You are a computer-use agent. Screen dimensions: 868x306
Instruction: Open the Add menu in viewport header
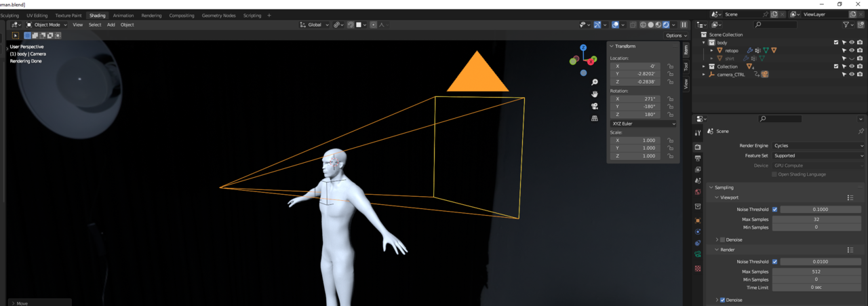coord(111,24)
